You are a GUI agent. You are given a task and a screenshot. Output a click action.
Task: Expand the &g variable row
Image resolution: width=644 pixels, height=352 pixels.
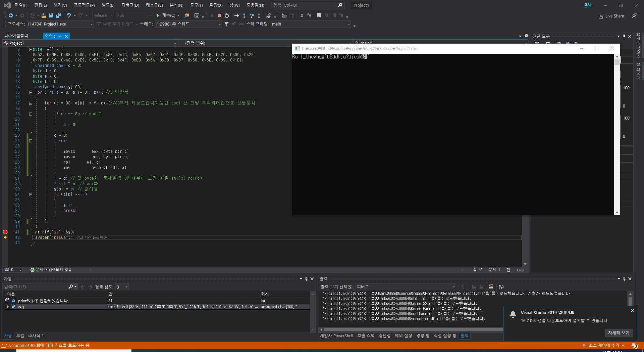pyautogui.click(x=8, y=307)
